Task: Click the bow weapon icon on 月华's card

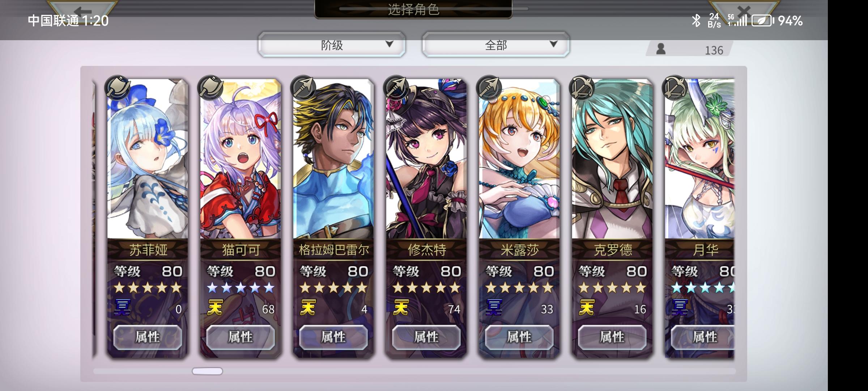Action: tap(675, 88)
